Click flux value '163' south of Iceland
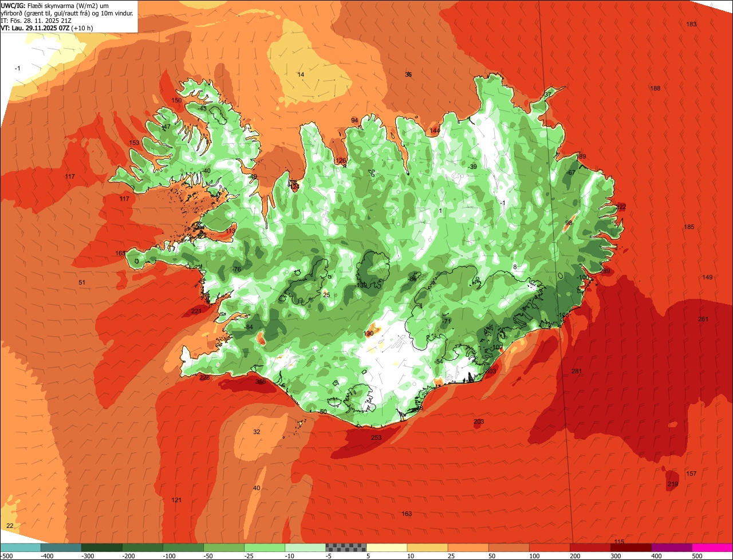The height and width of the screenshot is (560, 733). 407,514
